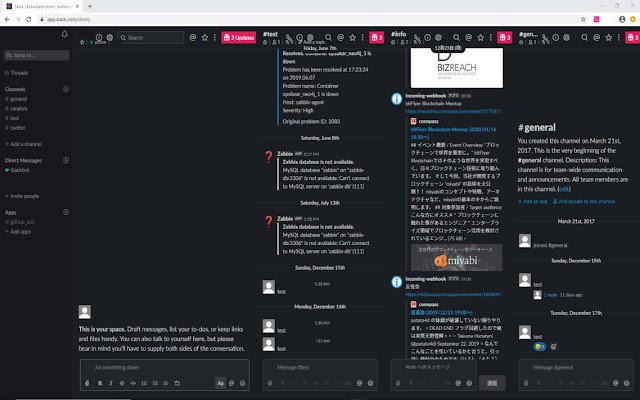Click edit link in #general description
Screen dimensions: 640x400
[x=564, y=189]
